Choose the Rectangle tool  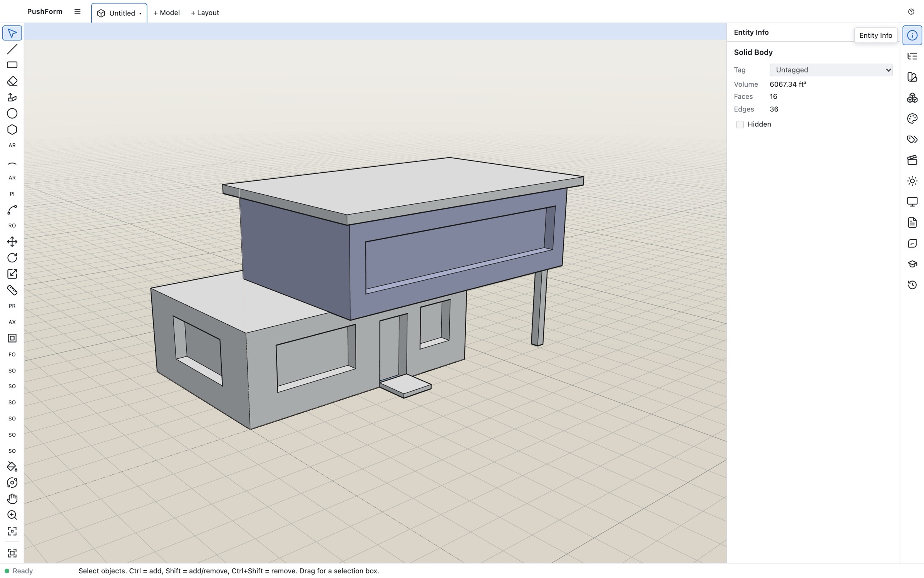(12, 65)
